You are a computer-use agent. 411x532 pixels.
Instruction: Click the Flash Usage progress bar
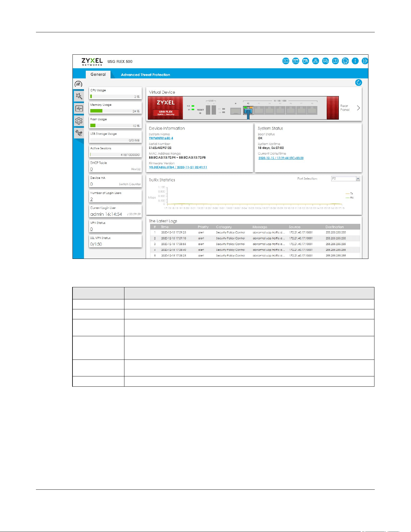pos(115,126)
